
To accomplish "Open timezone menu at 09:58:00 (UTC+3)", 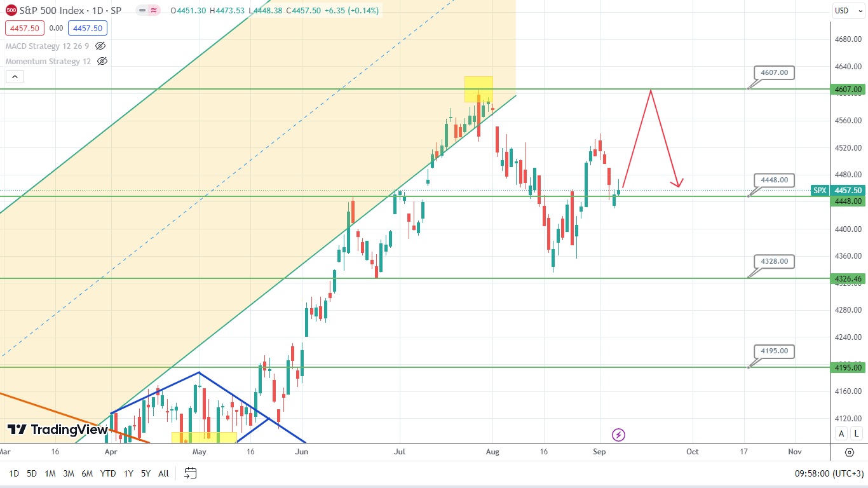I will click(829, 473).
